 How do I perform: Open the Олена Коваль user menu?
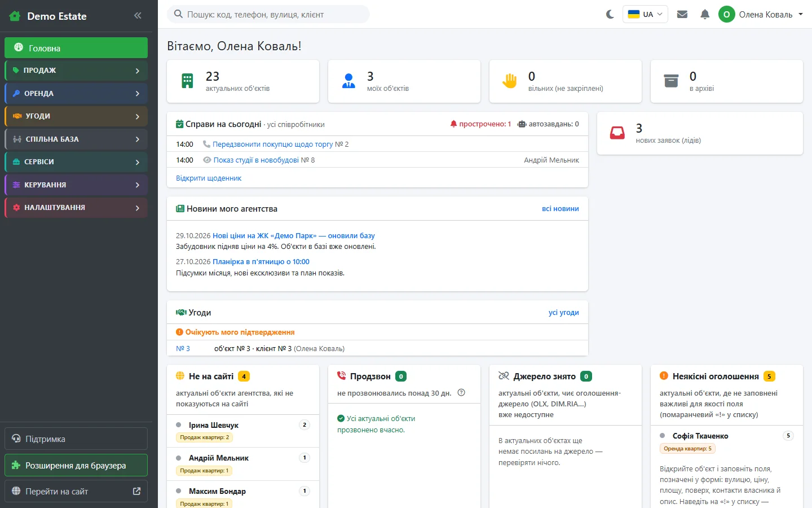pos(761,14)
